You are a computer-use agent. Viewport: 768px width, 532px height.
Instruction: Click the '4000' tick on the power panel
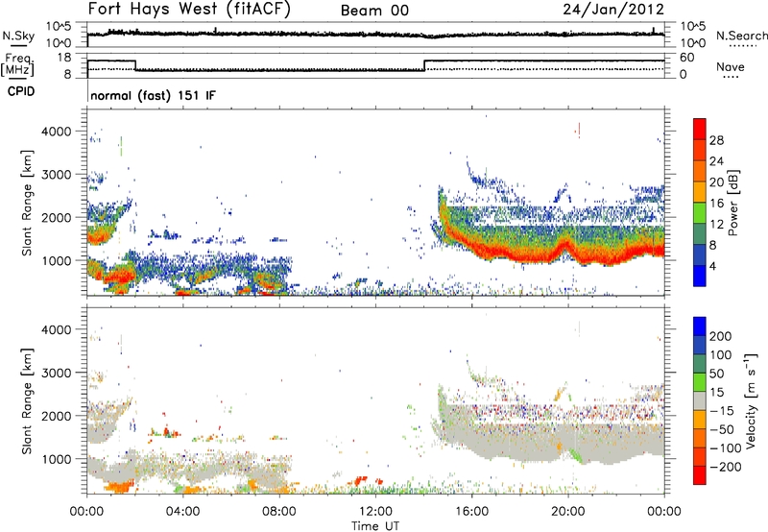point(57,132)
